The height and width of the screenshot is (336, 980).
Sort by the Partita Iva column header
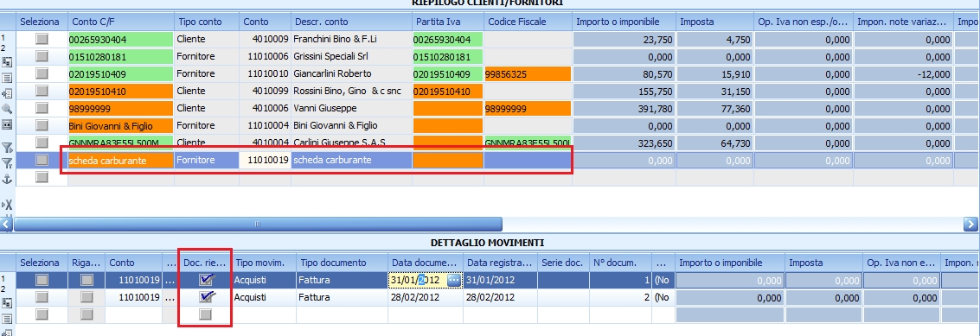[447, 22]
